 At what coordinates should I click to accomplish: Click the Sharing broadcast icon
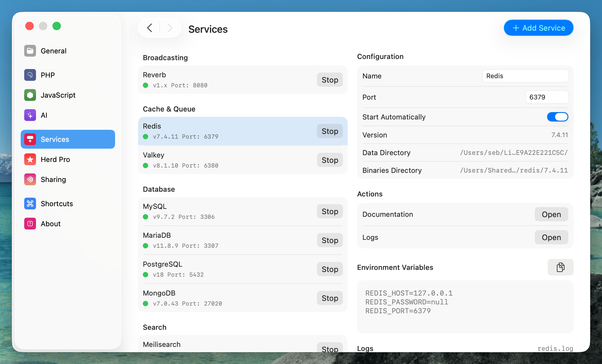30,179
